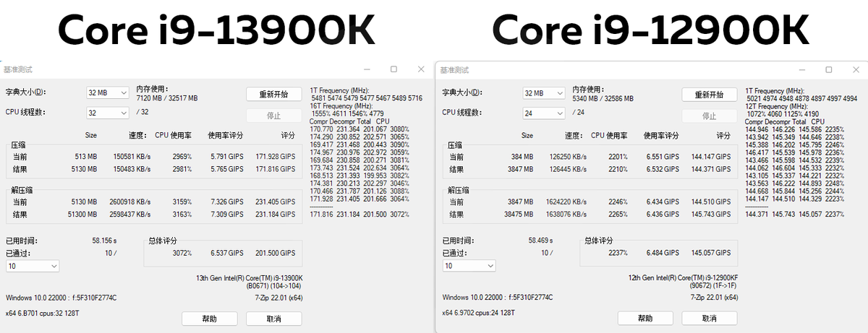Viewport: 868px width, 333px height.
Task: Click 取消 in the i9-13900K window
Action: pos(273,319)
